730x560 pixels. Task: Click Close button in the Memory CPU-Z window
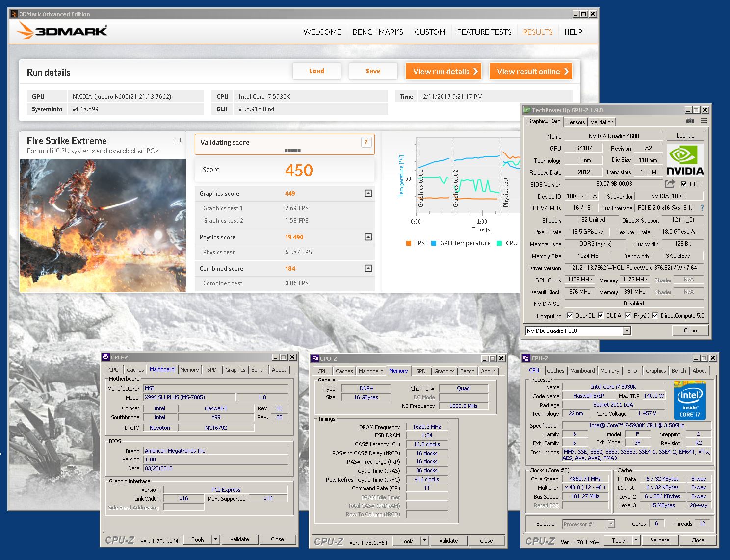coord(486,541)
